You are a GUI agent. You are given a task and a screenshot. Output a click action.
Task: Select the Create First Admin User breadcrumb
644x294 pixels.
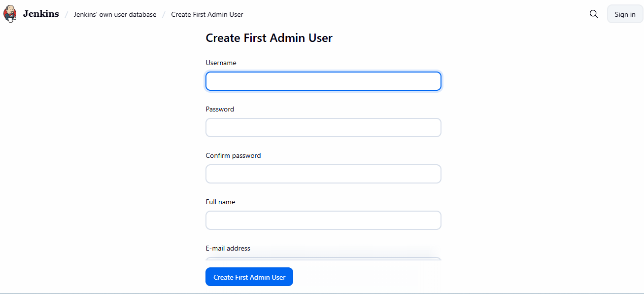pyautogui.click(x=207, y=15)
